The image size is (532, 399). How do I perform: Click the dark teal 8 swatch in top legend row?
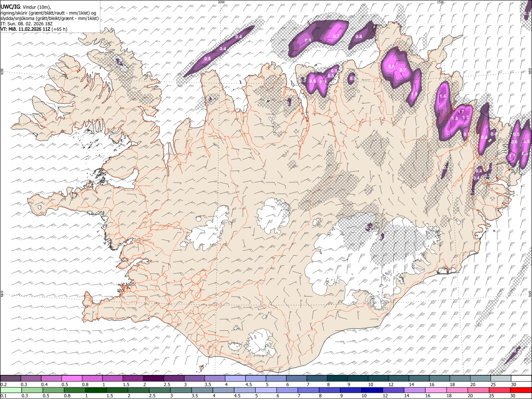337,379
